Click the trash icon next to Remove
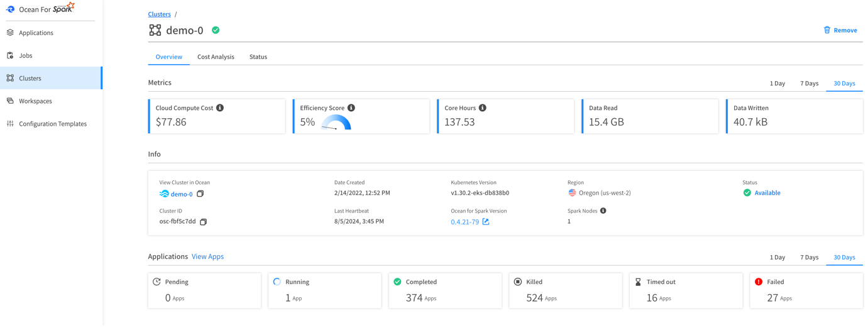 pyautogui.click(x=827, y=30)
